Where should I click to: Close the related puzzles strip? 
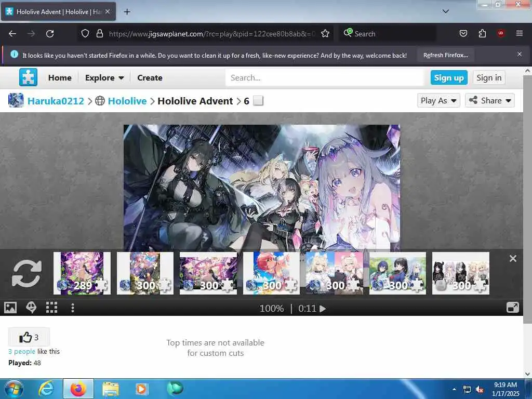(513, 259)
